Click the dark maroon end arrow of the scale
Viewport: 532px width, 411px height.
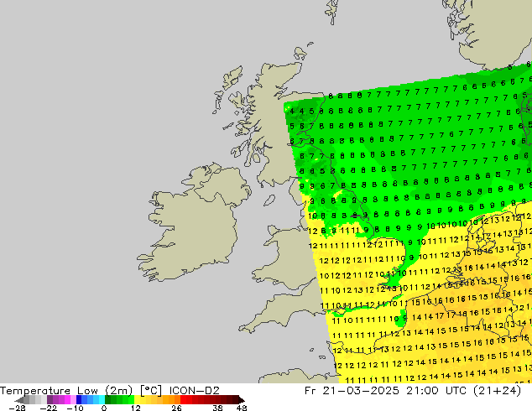click(242, 399)
